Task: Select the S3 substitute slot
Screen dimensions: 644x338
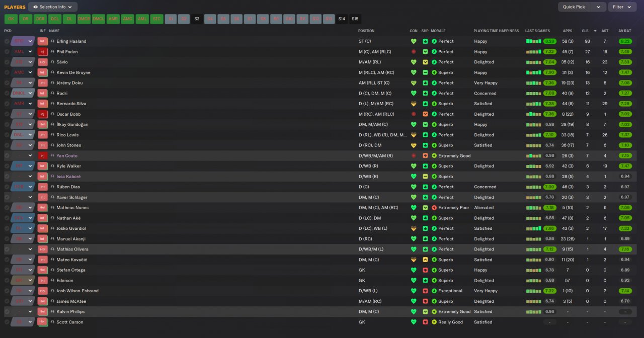Action: 197,19
